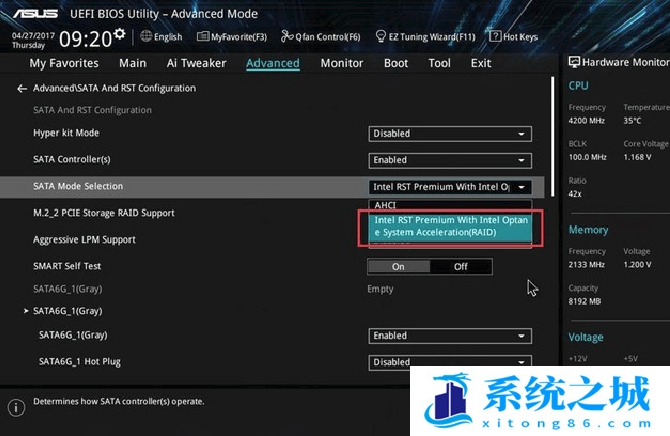This screenshot has height=436, width=670.
Task: Open the Ai Tweaker tab
Action: (x=197, y=63)
